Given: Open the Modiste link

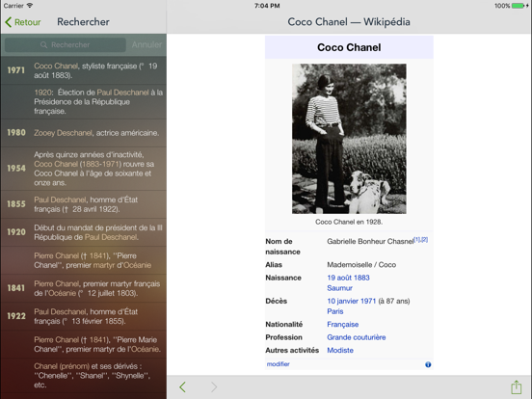Looking at the screenshot, I should [x=340, y=350].
